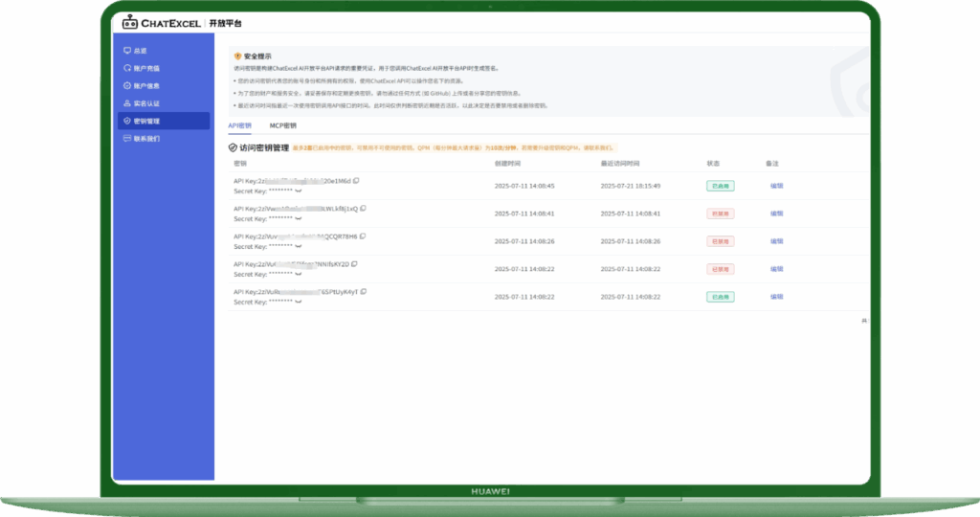Click the 访问密钥管理 check-shield icon

[x=233, y=148]
